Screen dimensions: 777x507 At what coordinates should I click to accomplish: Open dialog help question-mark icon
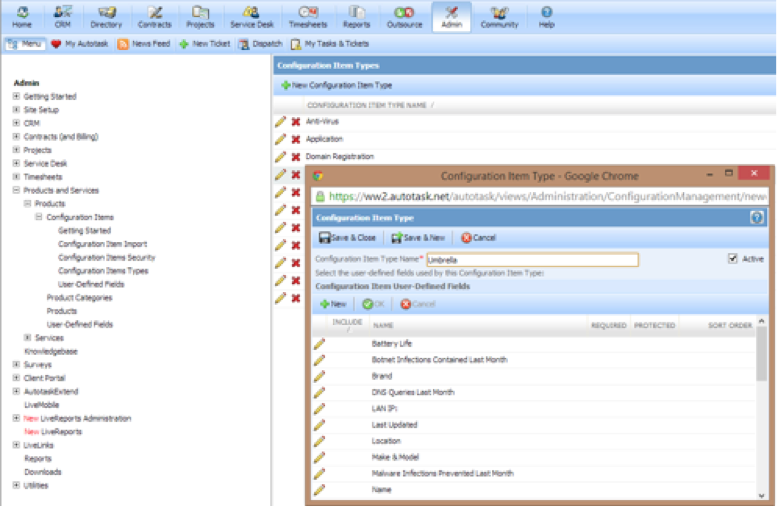coord(757,218)
